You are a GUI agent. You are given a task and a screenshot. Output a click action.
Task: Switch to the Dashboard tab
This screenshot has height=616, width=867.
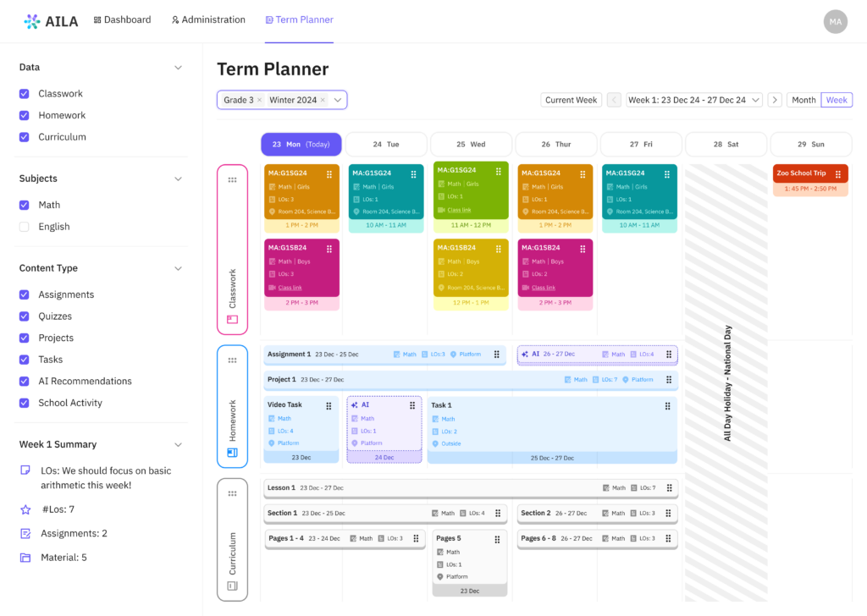click(122, 19)
